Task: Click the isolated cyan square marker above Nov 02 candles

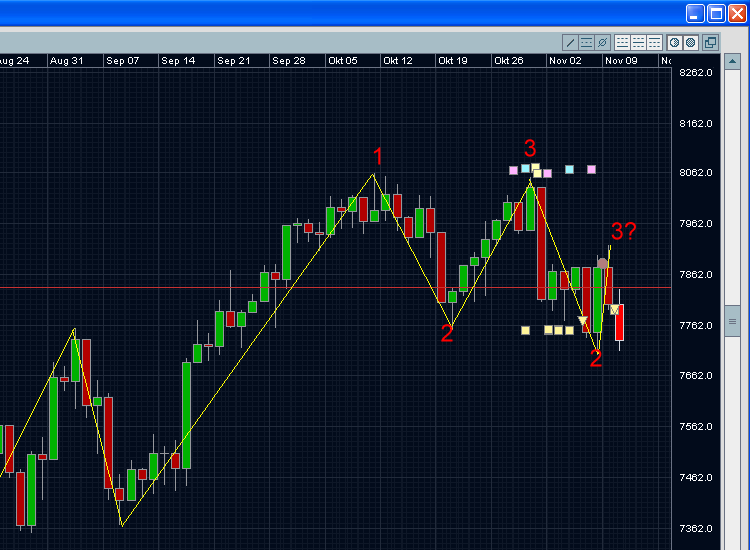Action: (x=569, y=169)
